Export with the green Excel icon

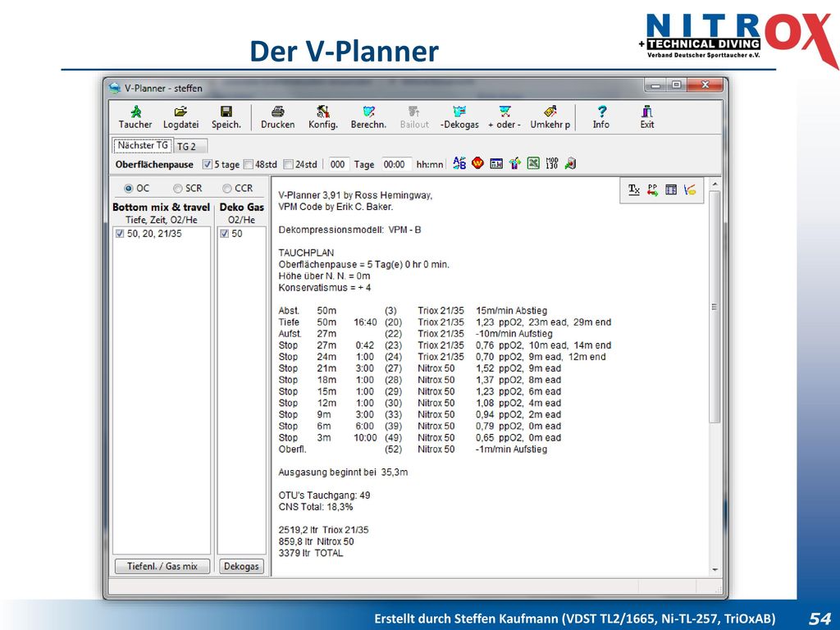coord(533,163)
